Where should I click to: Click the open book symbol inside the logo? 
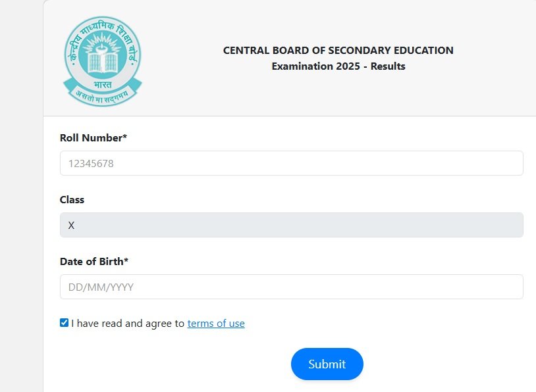click(x=103, y=62)
